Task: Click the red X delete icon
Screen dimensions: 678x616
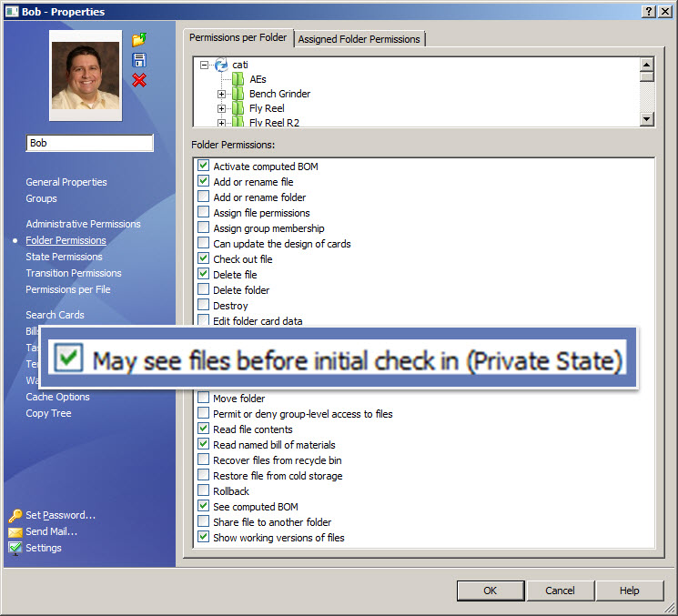Action: 138,81
